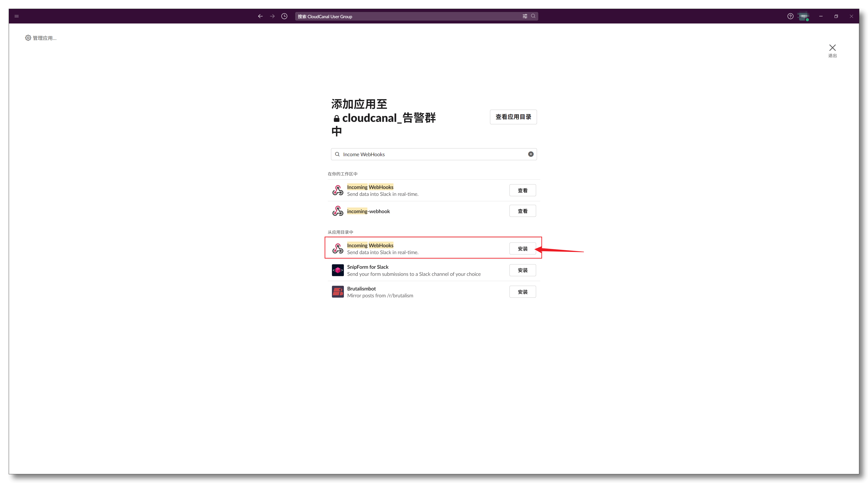Image resolution: width=868 pixels, height=483 pixels.
Task: Open 查看应用目录 app directory
Action: (x=513, y=117)
